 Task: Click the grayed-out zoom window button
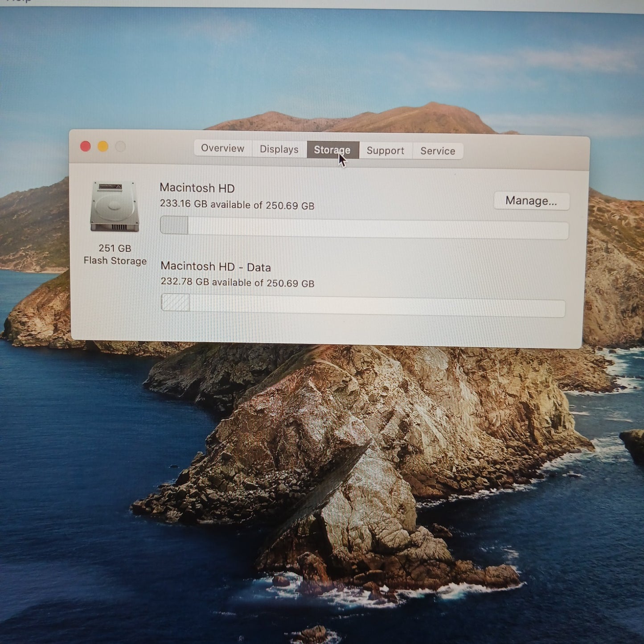click(120, 147)
